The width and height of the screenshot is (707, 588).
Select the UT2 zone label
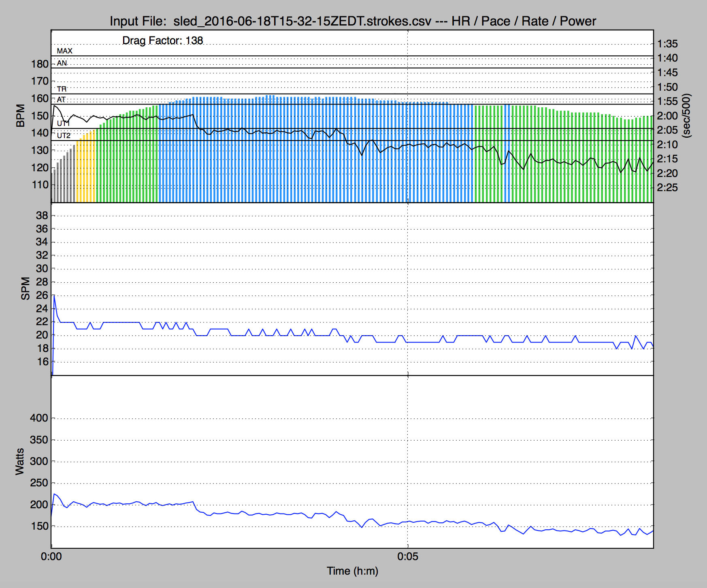tap(64, 136)
